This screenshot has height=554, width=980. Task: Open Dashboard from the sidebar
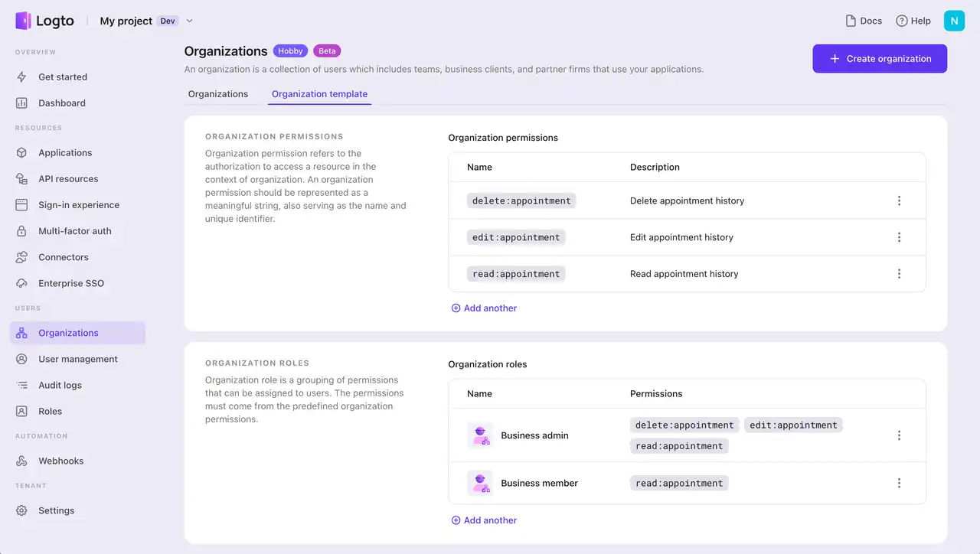(61, 103)
